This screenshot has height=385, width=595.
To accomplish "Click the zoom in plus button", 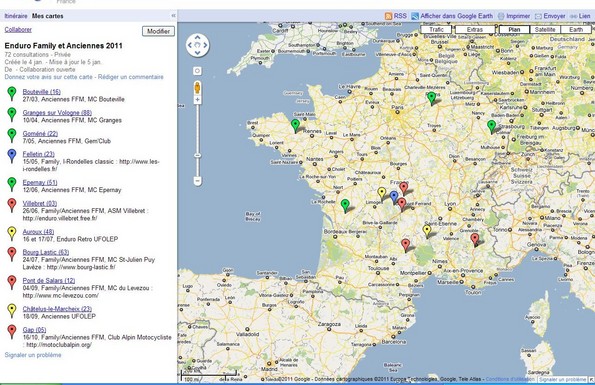I will [197, 100].
